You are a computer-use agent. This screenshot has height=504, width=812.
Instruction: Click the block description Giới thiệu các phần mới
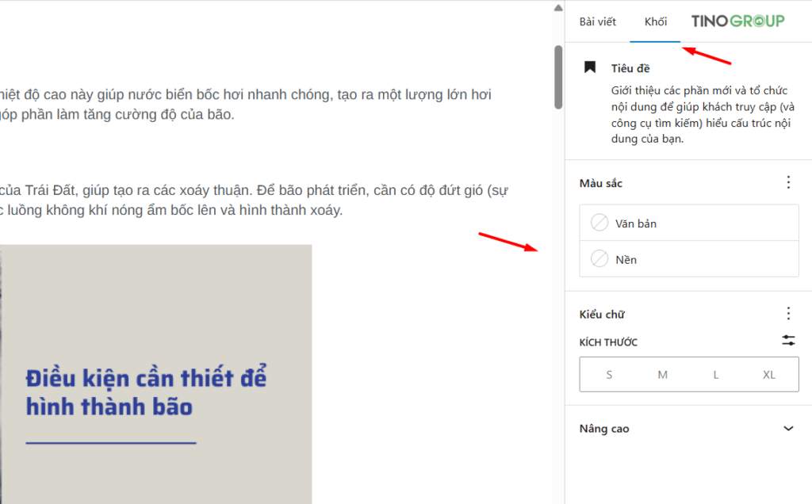click(703, 114)
